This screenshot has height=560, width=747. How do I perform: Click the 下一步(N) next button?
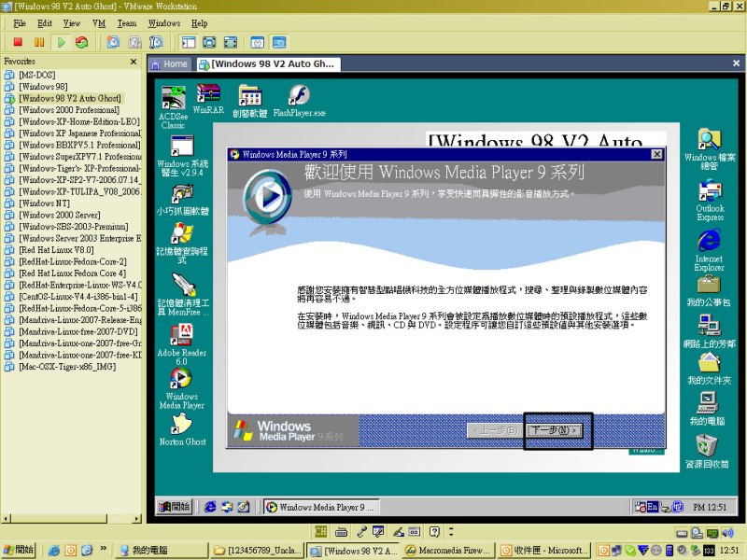pos(554,430)
